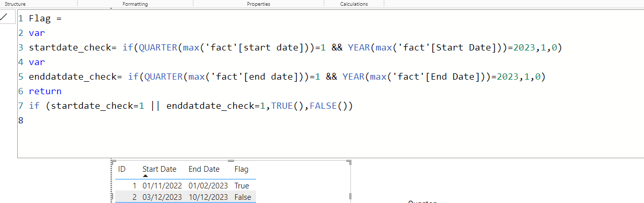
Task: Place cursor on line 1 'Flag ='
Action: tap(45, 19)
